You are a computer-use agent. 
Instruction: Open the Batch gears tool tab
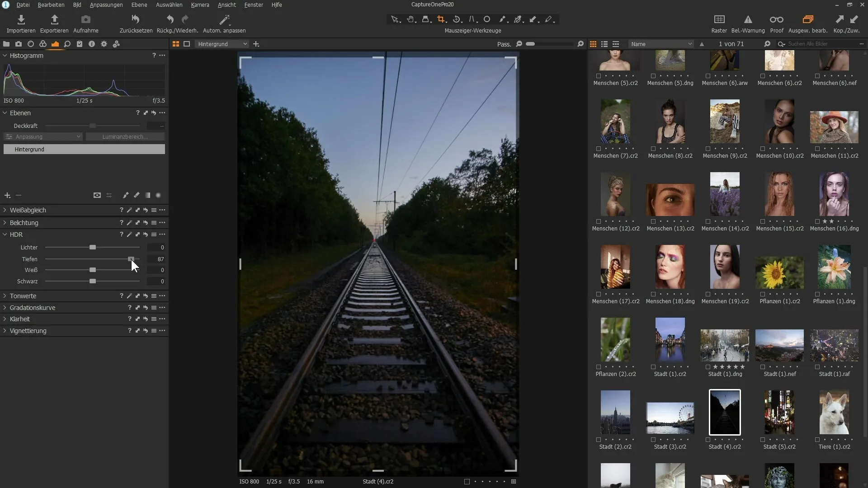click(116, 44)
